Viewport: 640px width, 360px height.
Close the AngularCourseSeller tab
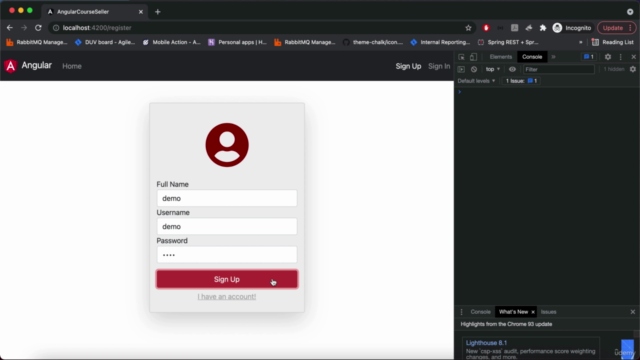(141, 12)
